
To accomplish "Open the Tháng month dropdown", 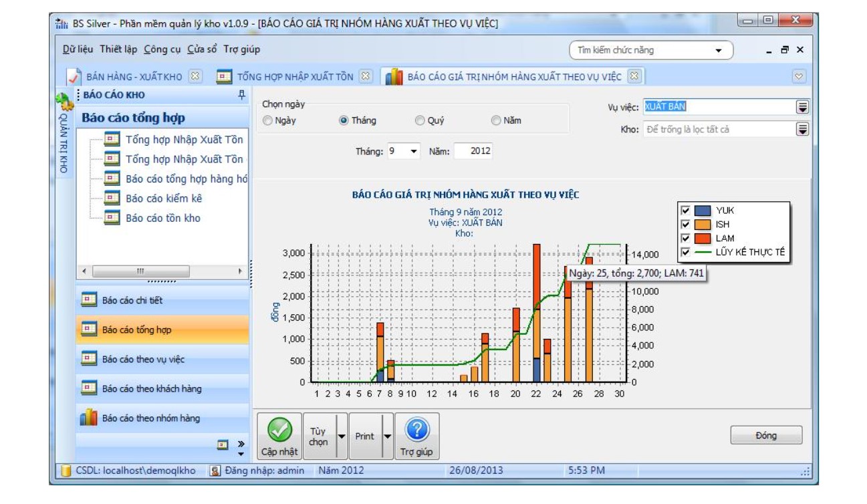I will coord(414,151).
